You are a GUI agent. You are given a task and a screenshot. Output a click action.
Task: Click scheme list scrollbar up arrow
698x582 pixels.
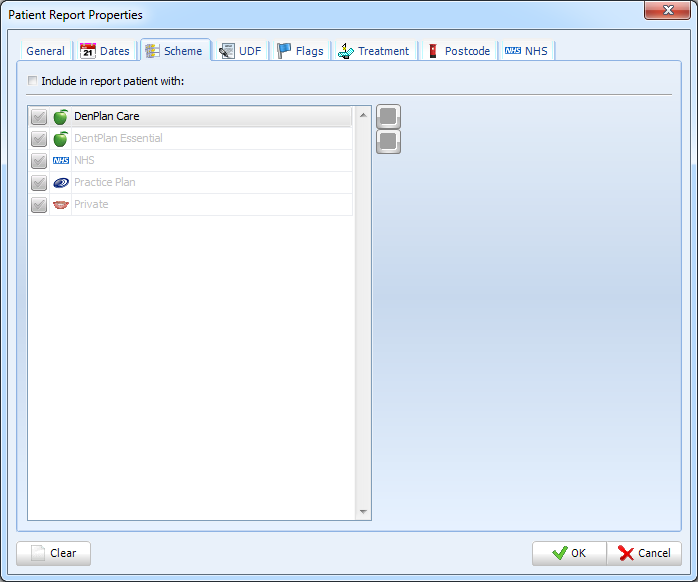coord(363,115)
